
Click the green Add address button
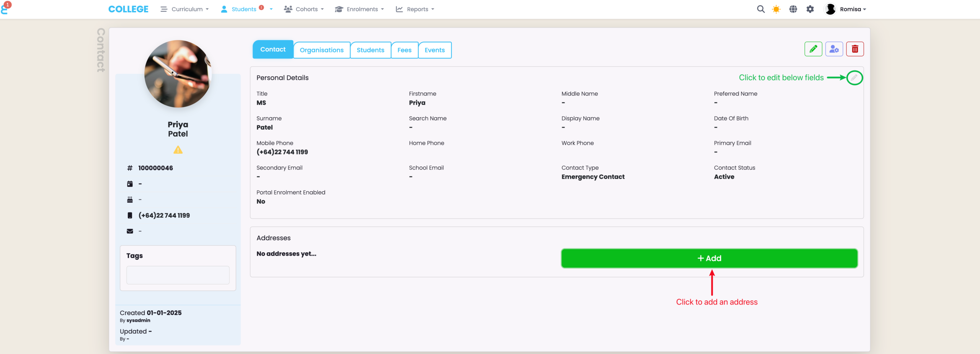tap(709, 258)
